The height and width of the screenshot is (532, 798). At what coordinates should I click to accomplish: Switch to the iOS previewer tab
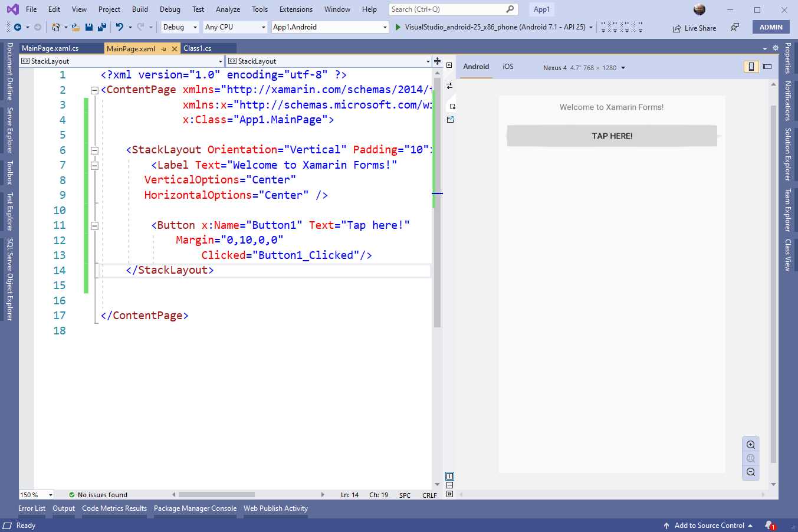(507, 67)
